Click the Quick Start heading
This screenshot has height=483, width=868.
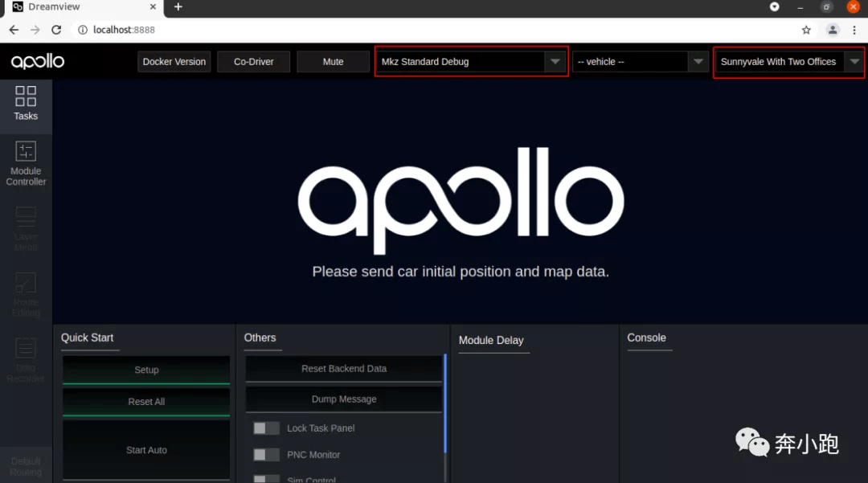point(88,338)
